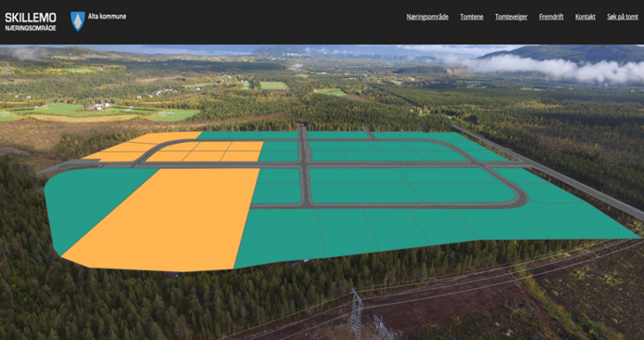This screenshot has height=340, width=644.
Task: Click the Alta kommune text label
Action: click(107, 17)
